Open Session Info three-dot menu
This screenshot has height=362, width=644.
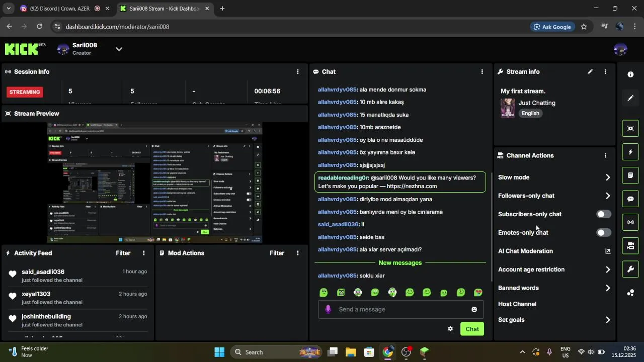click(x=297, y=72)
